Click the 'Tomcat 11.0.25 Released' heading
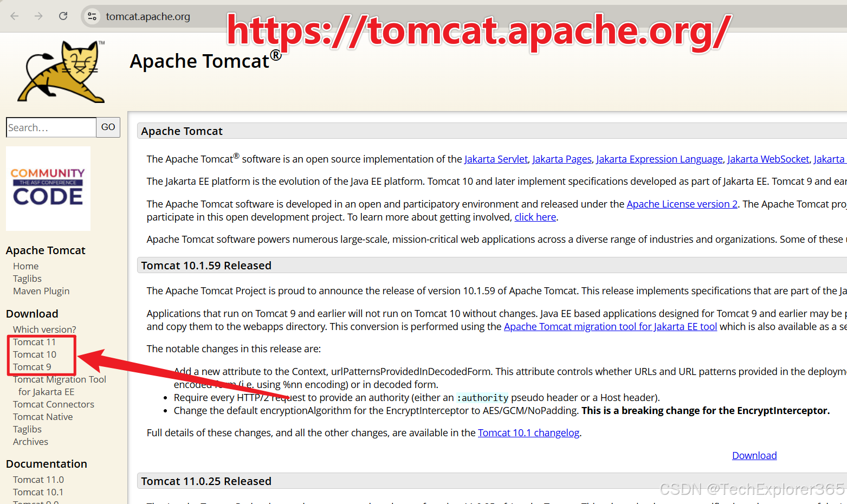Viewport: 847px width, 504px height. [x=206, y=481]
